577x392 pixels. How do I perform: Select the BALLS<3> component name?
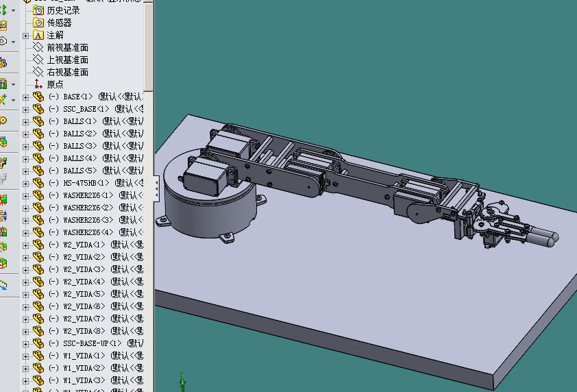point(80,146)
